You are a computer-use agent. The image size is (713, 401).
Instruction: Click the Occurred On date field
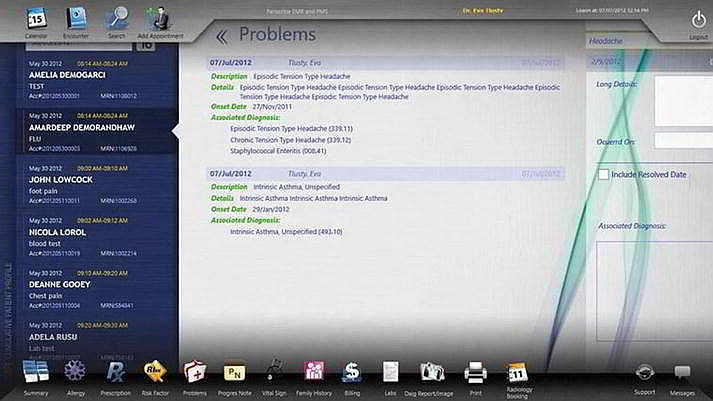coord(682,141)
